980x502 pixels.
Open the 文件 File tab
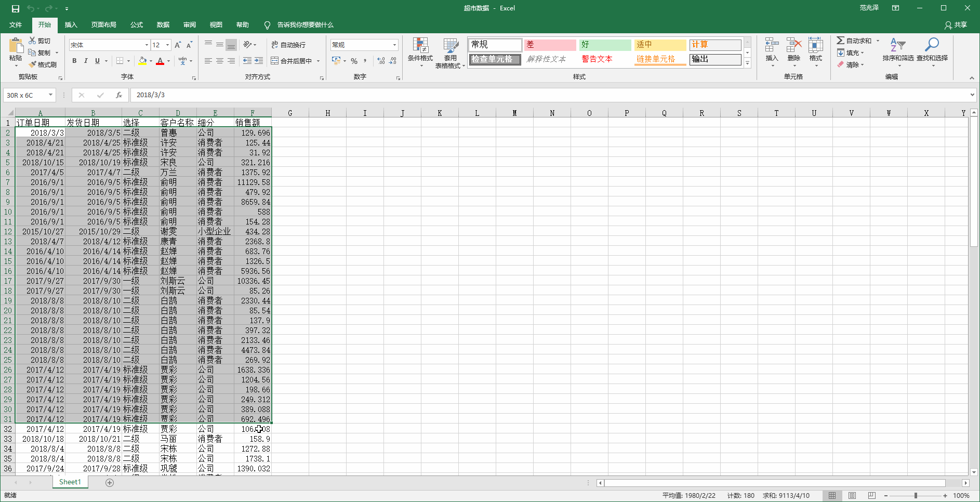pos(16,24)
